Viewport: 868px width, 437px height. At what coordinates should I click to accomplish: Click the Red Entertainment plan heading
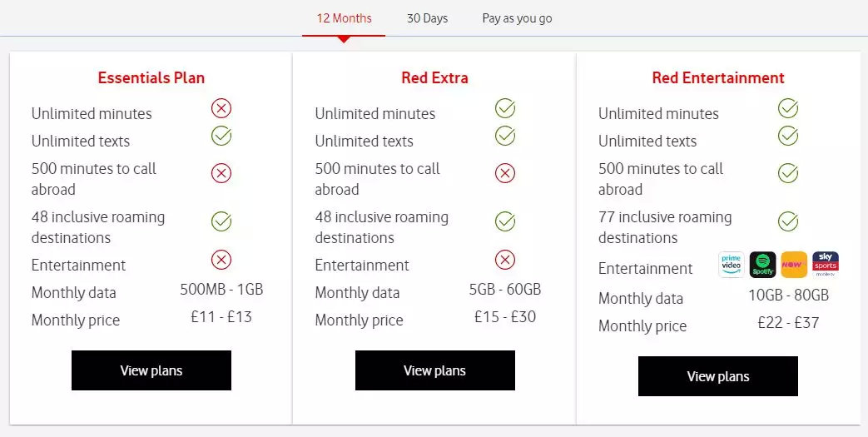click(717, 78)
